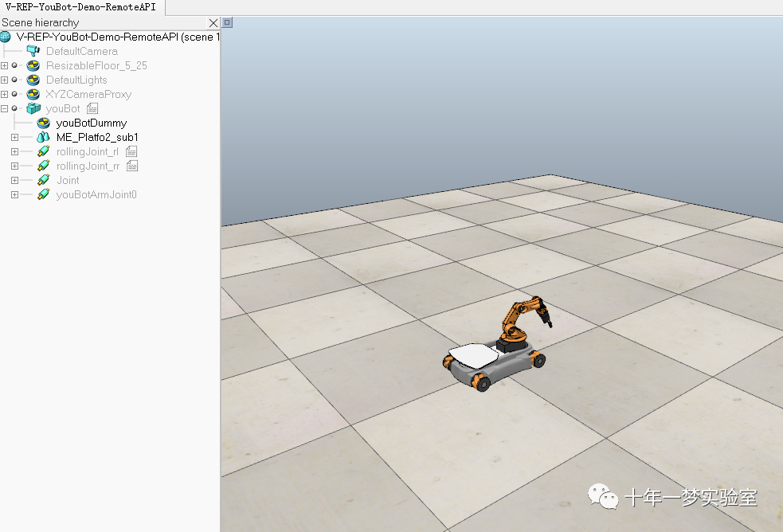Image resolution: width=783 pixels, height=532 pixels.
Task: Select youBotDummy label in the hierarchy
Action: click(92, 123)
